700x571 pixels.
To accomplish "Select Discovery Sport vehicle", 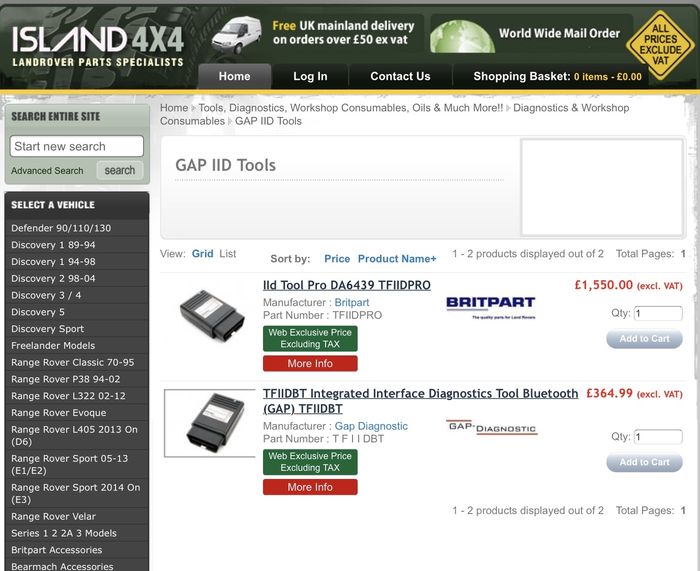I will point(77,329).
